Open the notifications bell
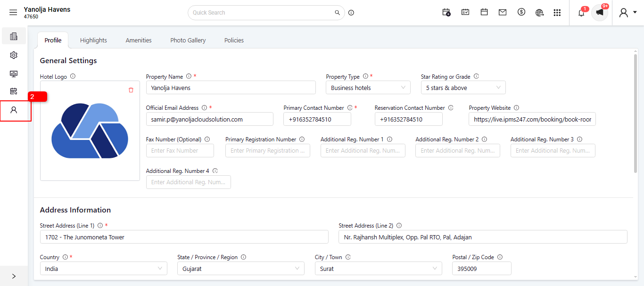This screenshot has height=286, width=644. point(581,13)
